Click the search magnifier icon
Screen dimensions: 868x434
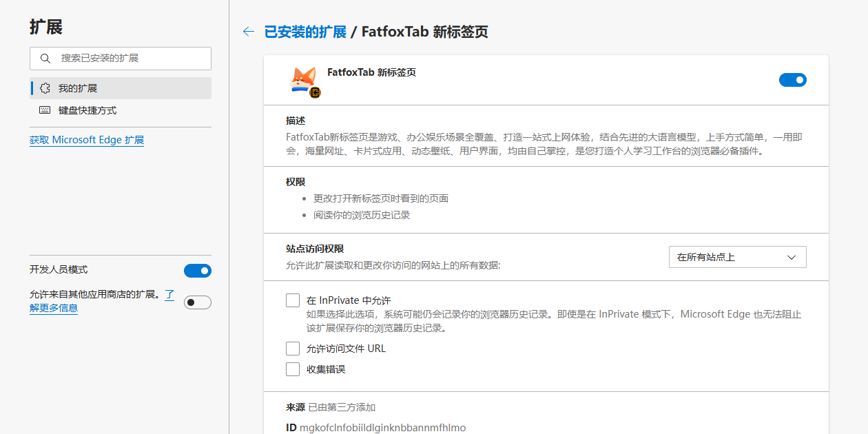[x=45, y=59]
